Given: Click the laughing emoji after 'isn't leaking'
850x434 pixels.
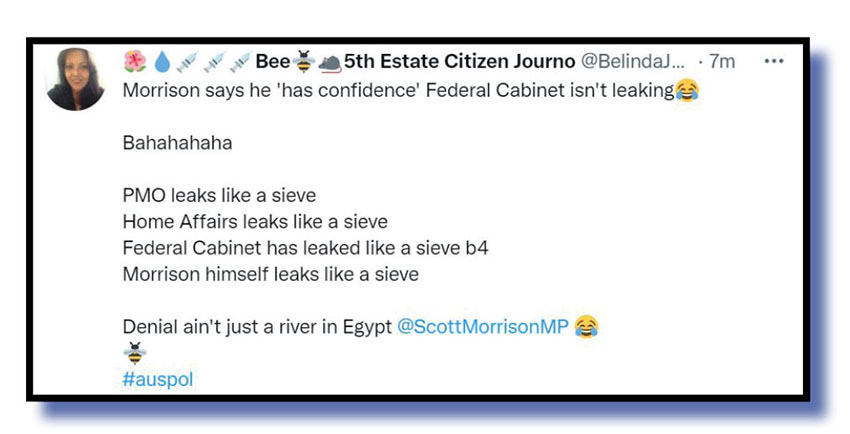Looking at the screenshot, I should [x=686, y=91].
